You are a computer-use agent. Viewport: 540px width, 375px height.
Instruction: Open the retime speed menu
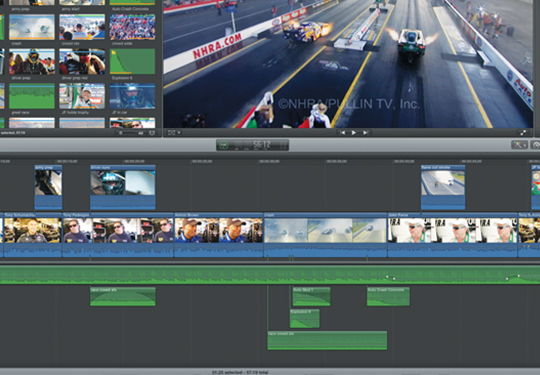click(x=536, y=145)
